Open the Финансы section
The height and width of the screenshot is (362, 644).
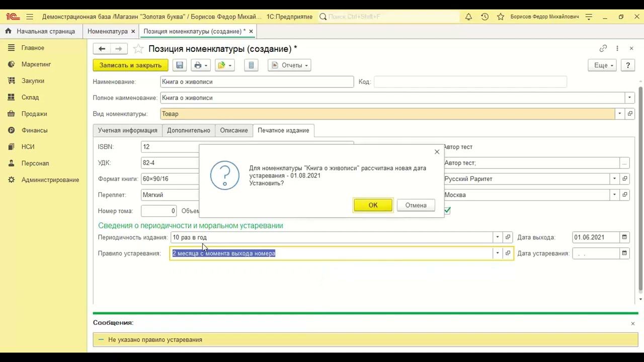[x=34, y=130]
